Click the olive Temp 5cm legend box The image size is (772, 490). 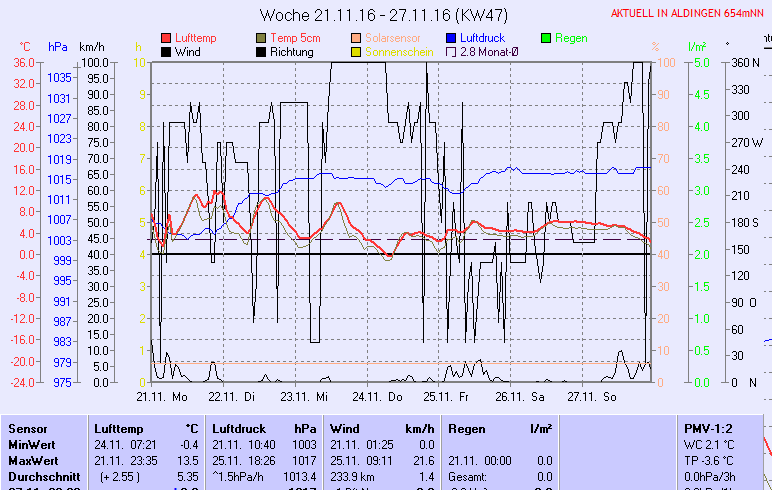(x=262, y=38)
